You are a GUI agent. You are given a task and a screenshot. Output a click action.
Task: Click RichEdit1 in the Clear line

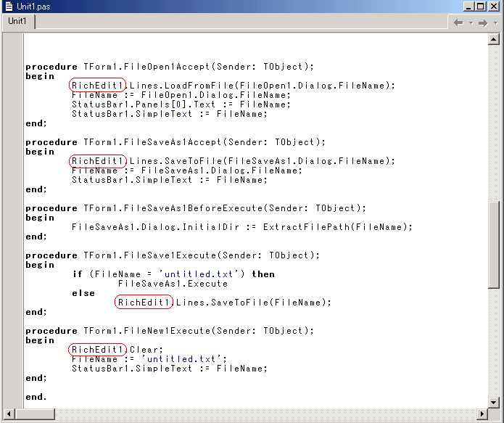[97, 349]
